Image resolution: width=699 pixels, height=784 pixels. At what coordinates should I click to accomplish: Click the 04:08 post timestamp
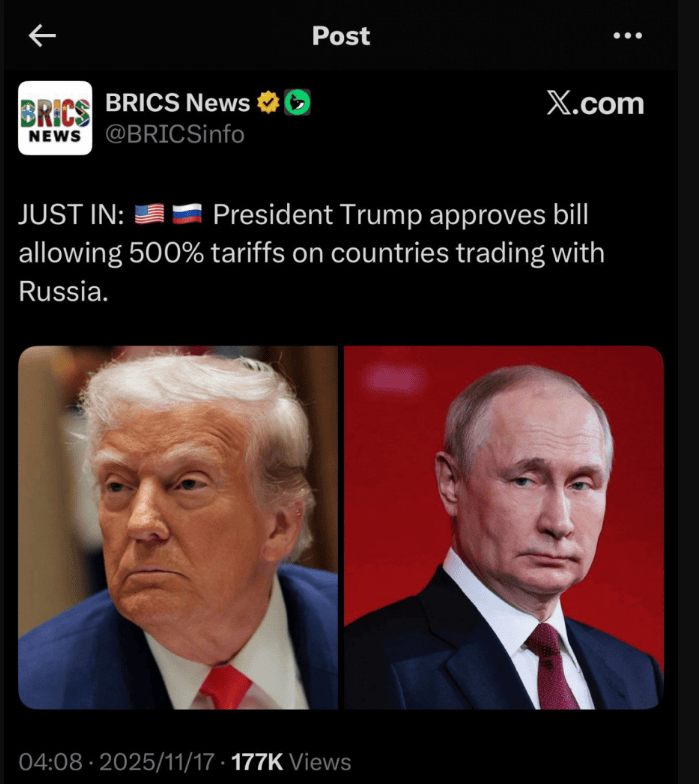tap(50, 762)
